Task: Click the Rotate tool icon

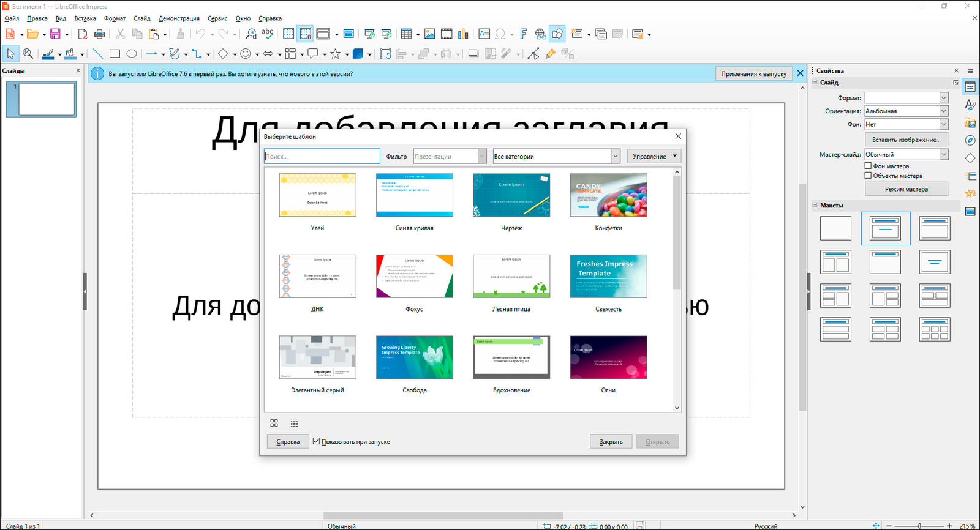Action: (x=385, y=54)
